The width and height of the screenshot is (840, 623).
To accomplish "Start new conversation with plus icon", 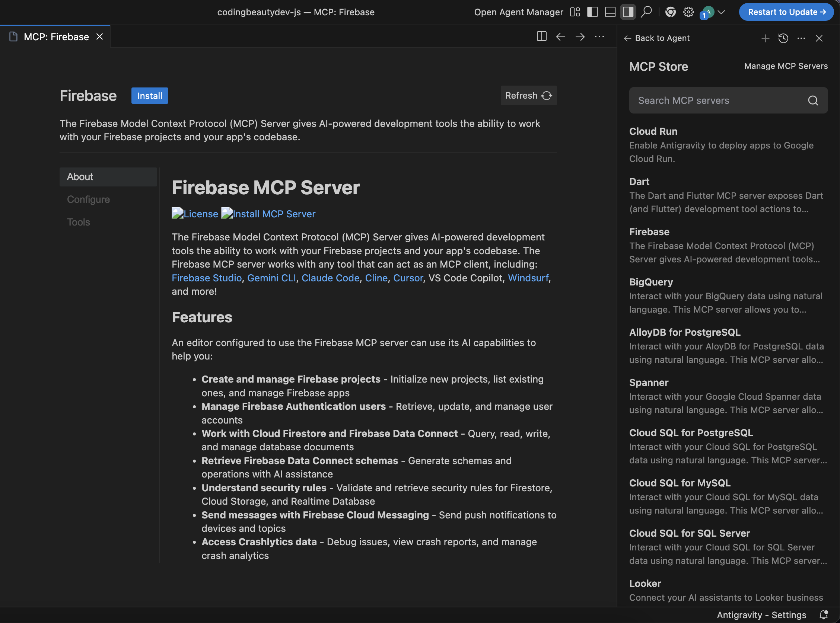I will (765, 38).
